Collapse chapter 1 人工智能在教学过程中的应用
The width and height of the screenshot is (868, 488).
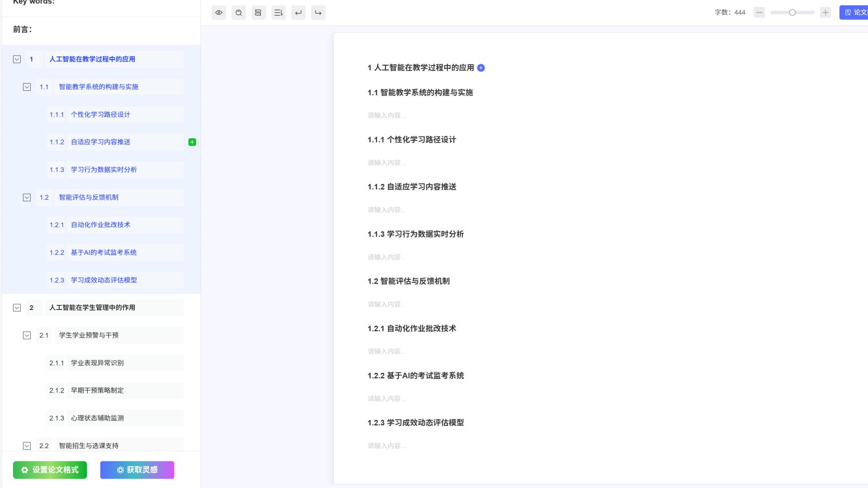(x=17, y=59)
